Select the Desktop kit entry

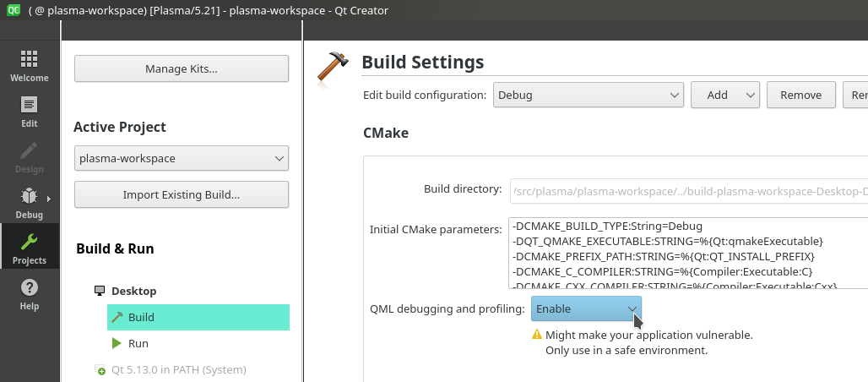tap(134, 291)
